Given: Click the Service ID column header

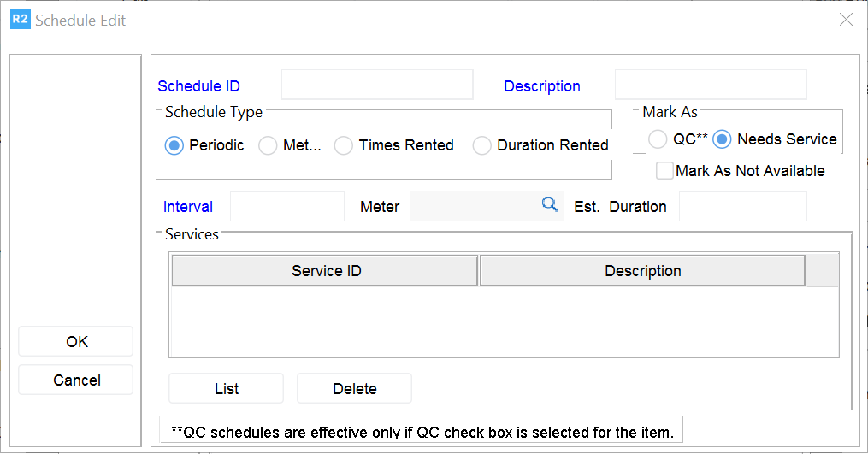Looking at the screenshot, I should click(326, 271).
